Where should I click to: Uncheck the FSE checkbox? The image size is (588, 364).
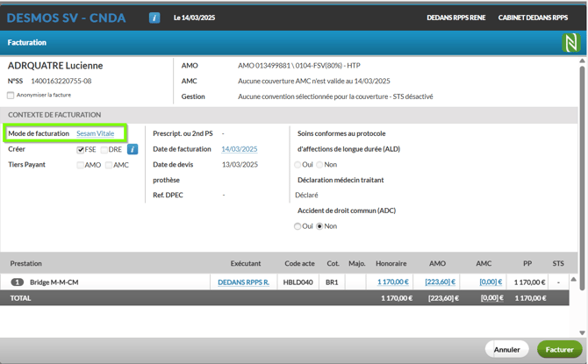tap(81, 150)
